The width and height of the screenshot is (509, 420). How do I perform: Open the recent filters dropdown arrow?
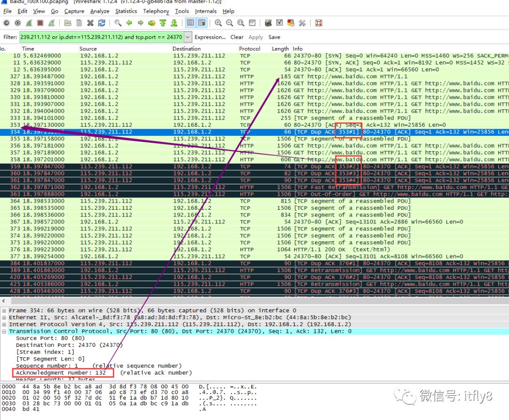pyautogui.click(x=188, y=37)
